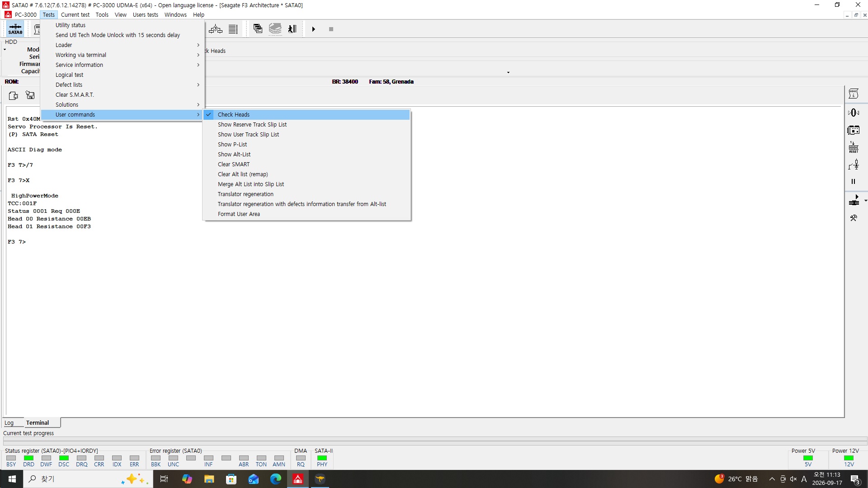Open the Tools menu in menu bar
Image resolution: width=868 pixels, height=488 pixels.
pos(102,15)
